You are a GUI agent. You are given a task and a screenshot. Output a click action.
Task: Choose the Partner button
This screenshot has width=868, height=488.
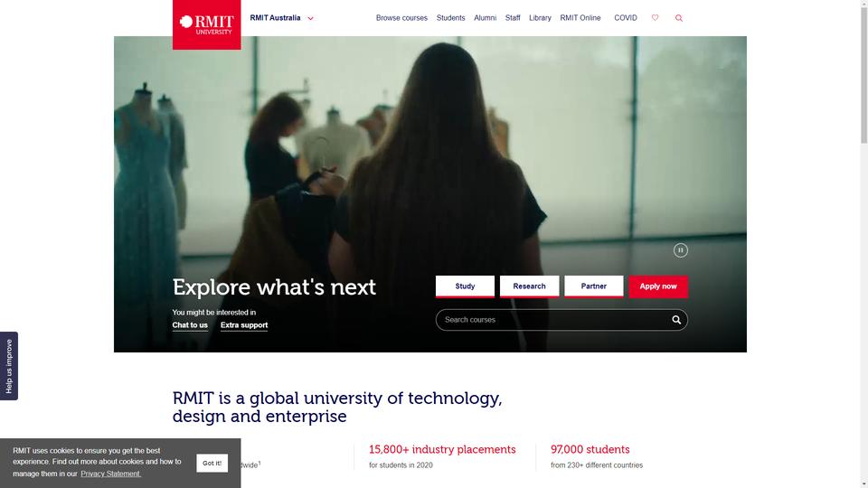[x=593, y=286]
